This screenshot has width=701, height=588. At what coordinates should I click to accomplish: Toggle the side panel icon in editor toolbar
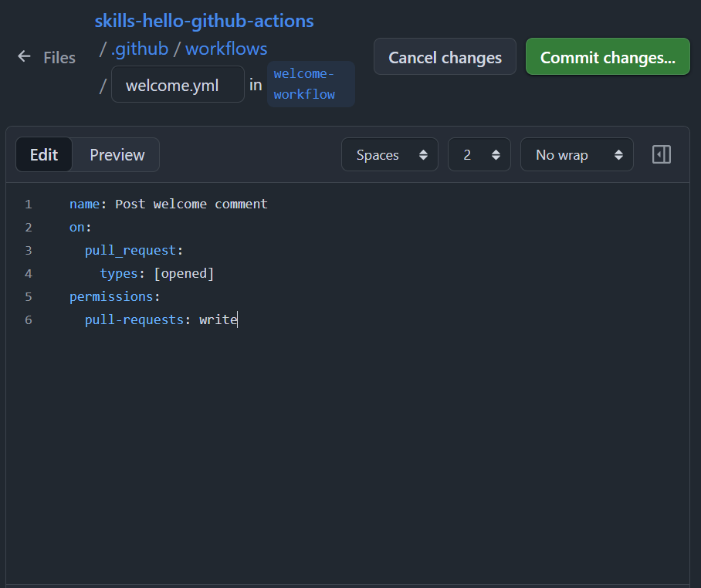tap(662, 154)
